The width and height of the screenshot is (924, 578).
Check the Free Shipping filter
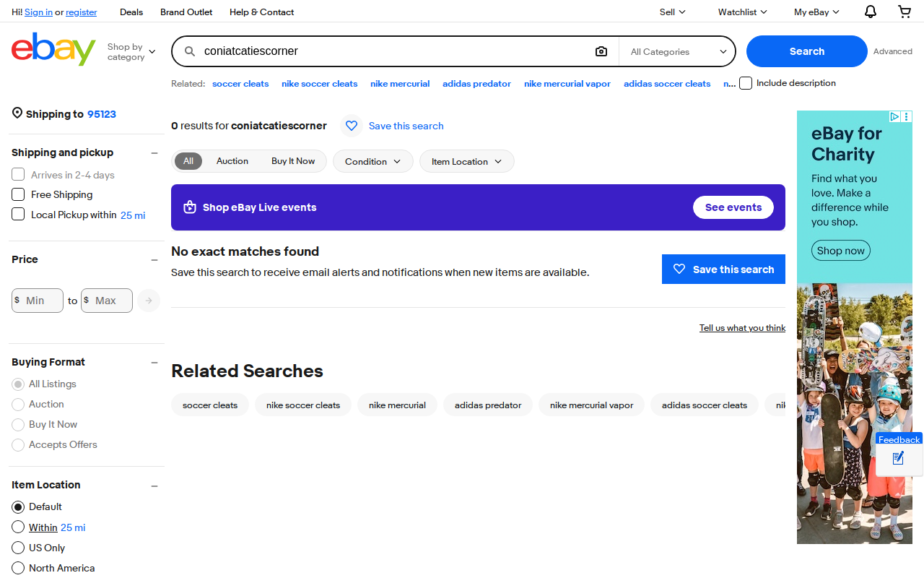18,194
